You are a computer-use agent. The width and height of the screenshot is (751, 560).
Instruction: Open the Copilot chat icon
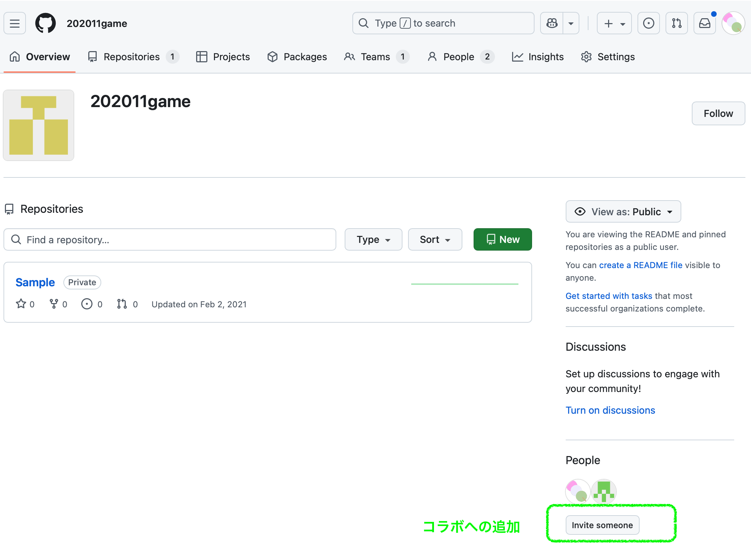click(x=552, y=23)
